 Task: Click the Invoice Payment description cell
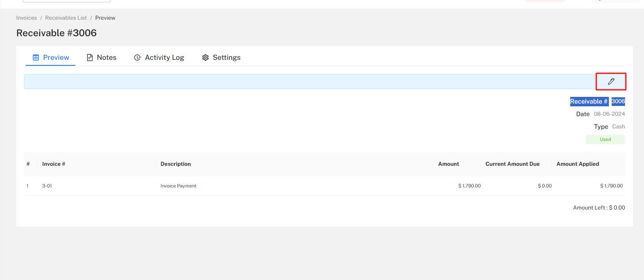coord(178,186)
